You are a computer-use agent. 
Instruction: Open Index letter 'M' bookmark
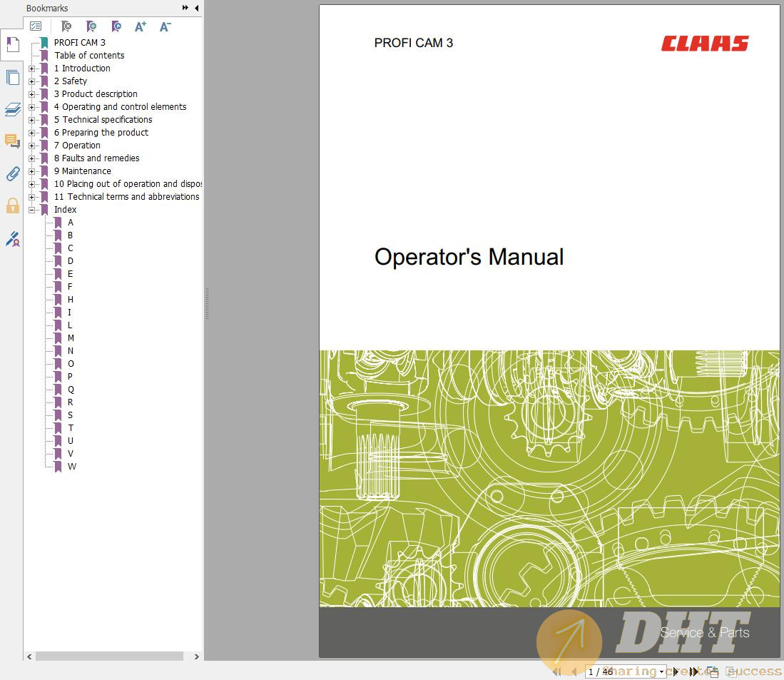[71, 338]
